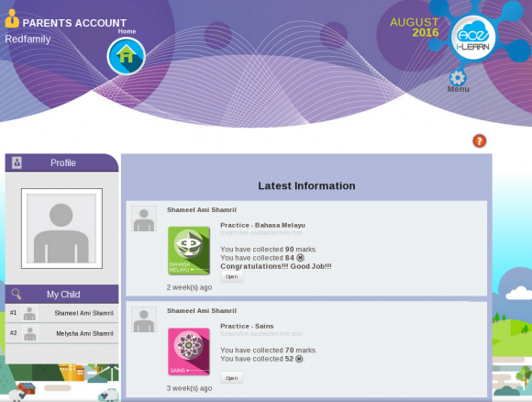Click the orange help question mark icon
This screenshot has height=402, width=532.
pos(480,141)
